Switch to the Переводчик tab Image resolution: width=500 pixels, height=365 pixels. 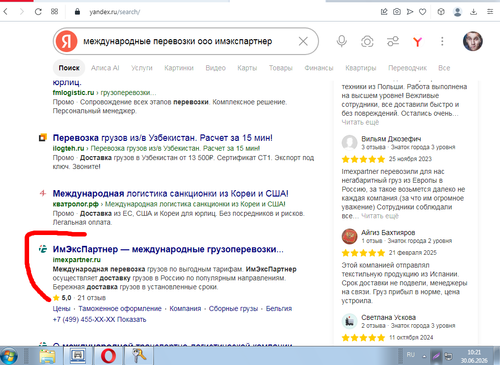click(407, 68)
